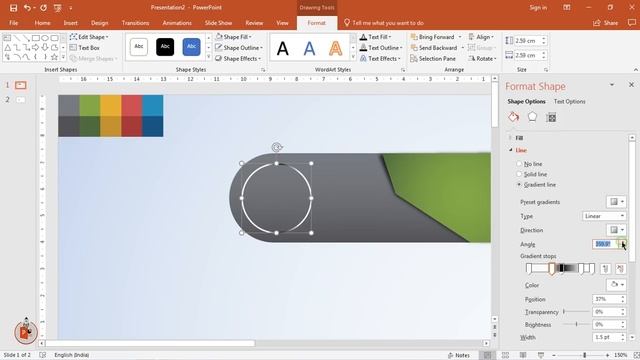Open the gradient Direction dropdown
640x360 pixels.
click(616, 230)
